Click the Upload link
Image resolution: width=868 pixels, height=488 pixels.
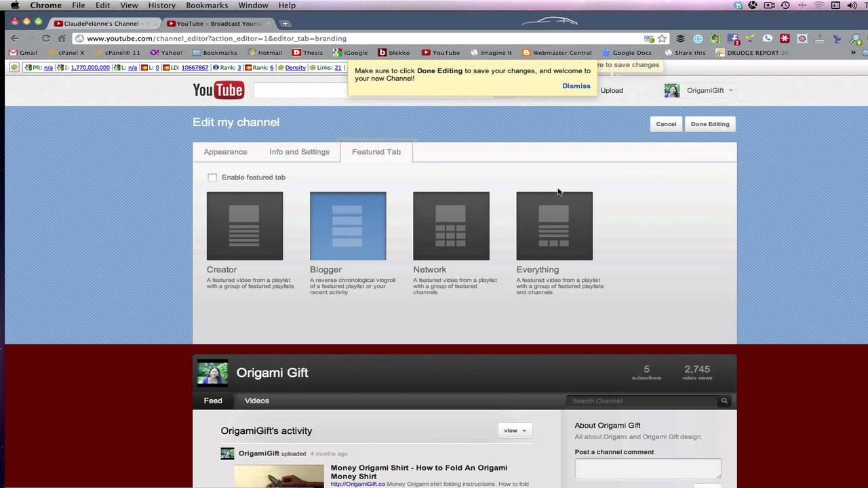pyautogui.click(x=612, y=90)
